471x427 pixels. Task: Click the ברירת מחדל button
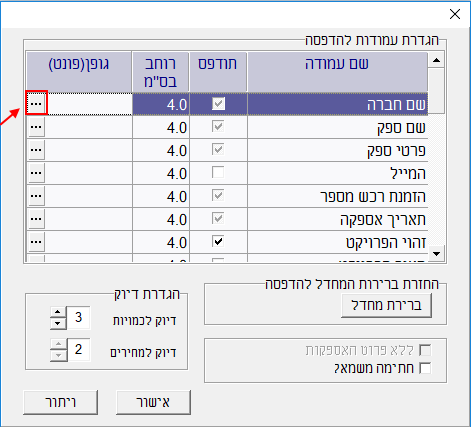(386, 305)
